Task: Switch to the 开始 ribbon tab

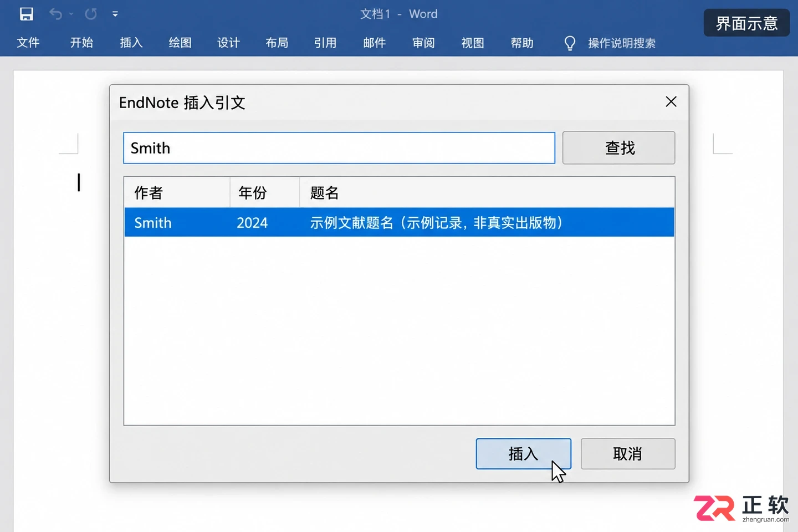Action: (x=81, y=43)
